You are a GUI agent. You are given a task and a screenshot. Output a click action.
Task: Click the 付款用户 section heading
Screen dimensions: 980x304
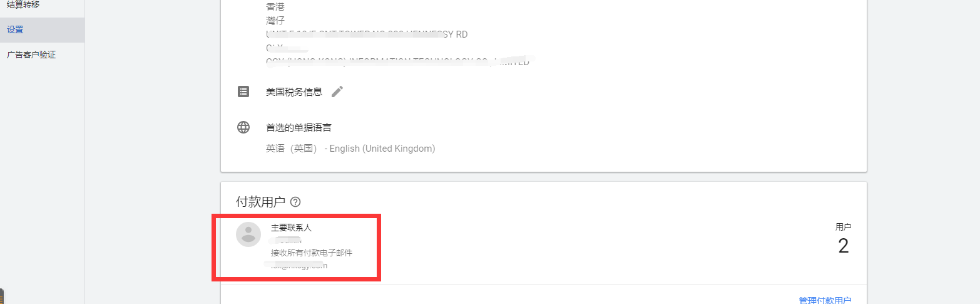pyautogui.click(x=260, y=202)
